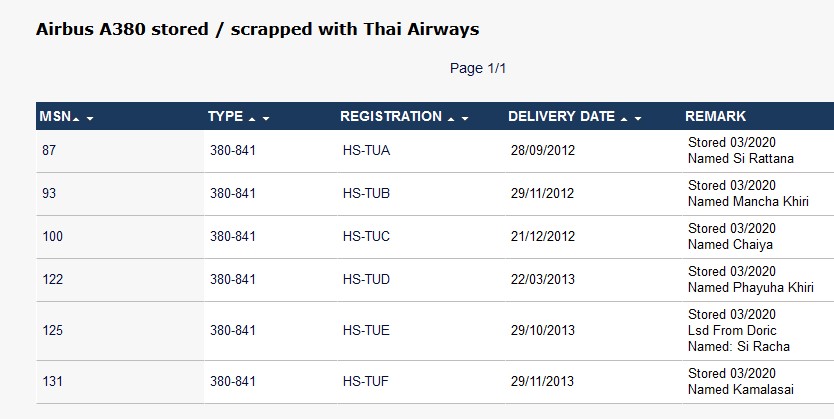
Task: Click the Lsd From Doric remark
Action: pyautogui.click(x=732, y=331)
